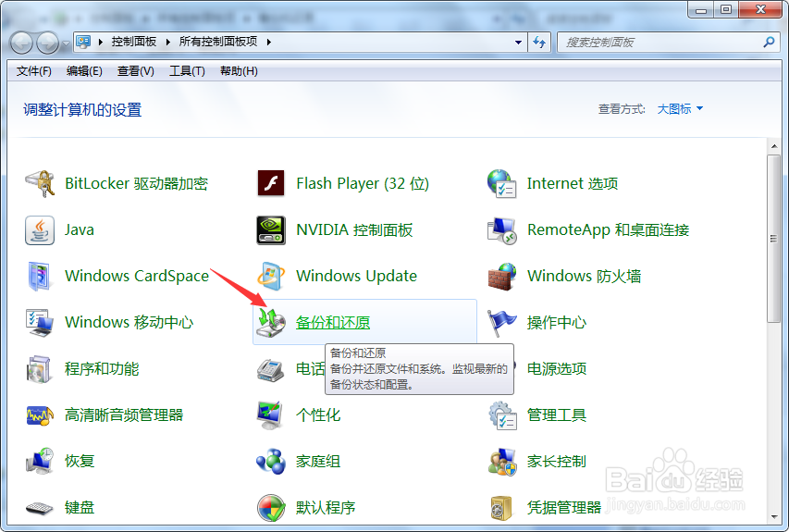Open the Windows Update icon
The image size is (789, 532).
tap(271, 277)
